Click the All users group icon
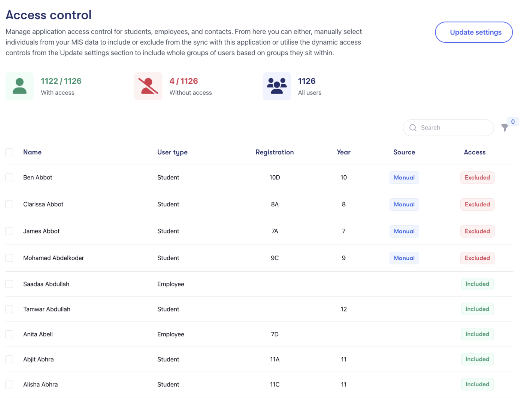The height and width of the screenshot is (398, 532). tap(277, 86)
